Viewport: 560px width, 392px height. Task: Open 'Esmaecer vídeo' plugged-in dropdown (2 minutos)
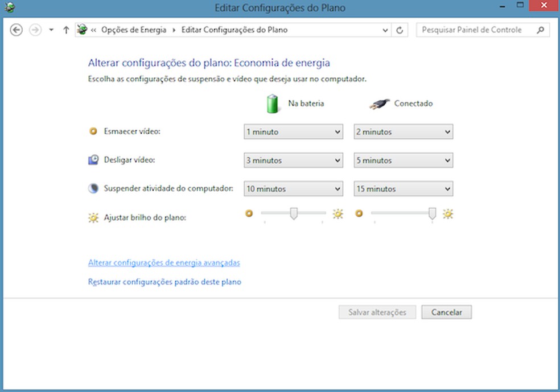(403, 132)
